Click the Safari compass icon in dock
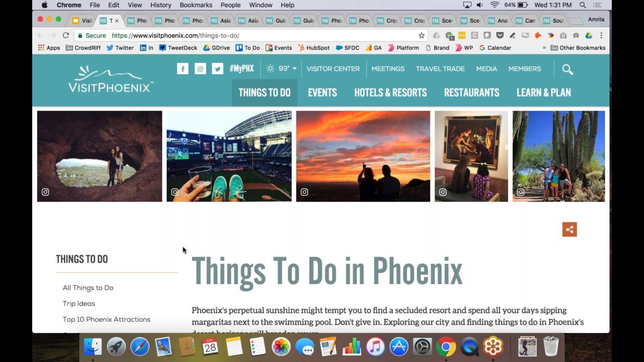This screenshot has height=362, width=644. [139, 347]
